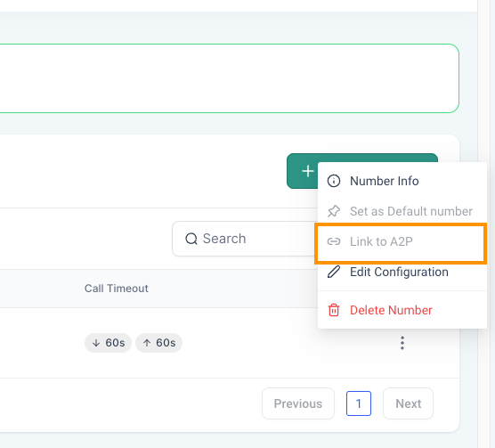Open the three-dot row actions menu

[x=402, y=343]
